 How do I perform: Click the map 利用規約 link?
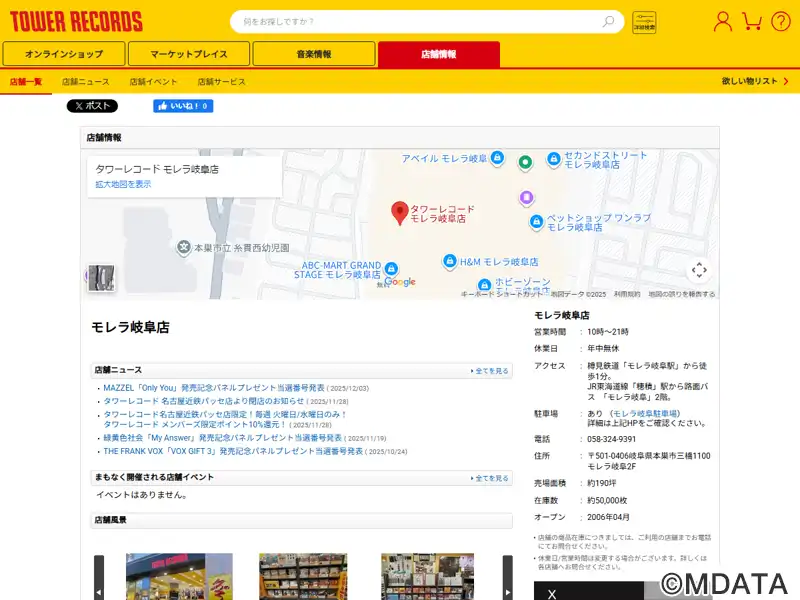click(627, 294)
